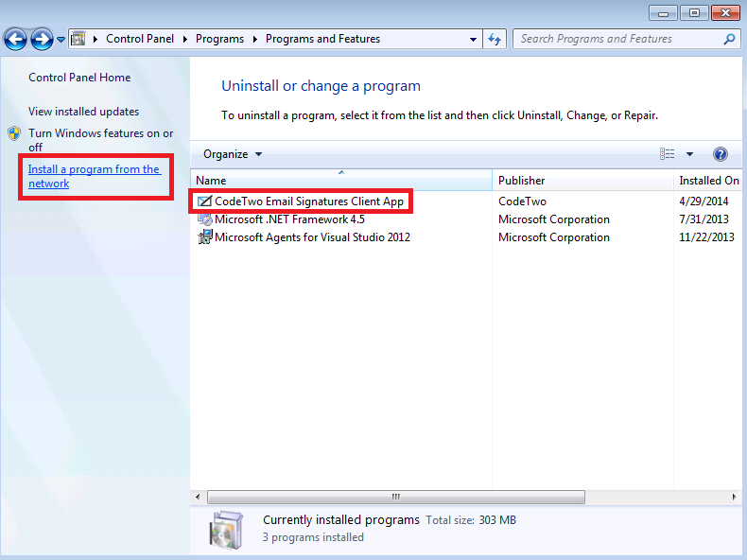Change view using the view icon
747x560 pixels.
pyautogui.click(x=667, y=154)
